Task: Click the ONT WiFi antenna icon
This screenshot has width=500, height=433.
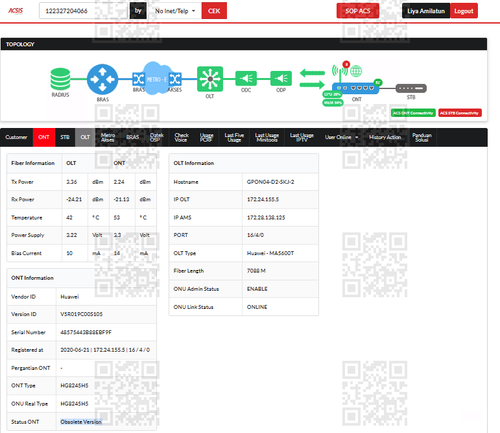Action: pyautogui.click(x=339, y=73)
